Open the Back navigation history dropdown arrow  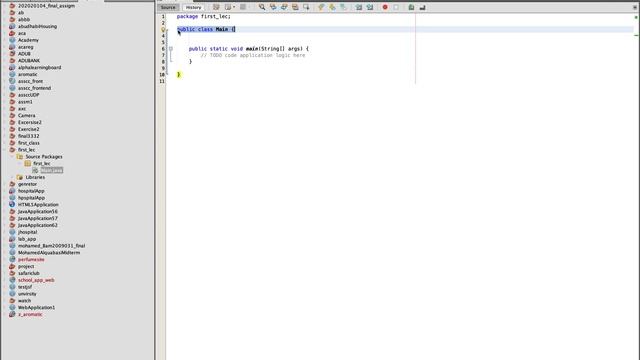pos(233,7)
